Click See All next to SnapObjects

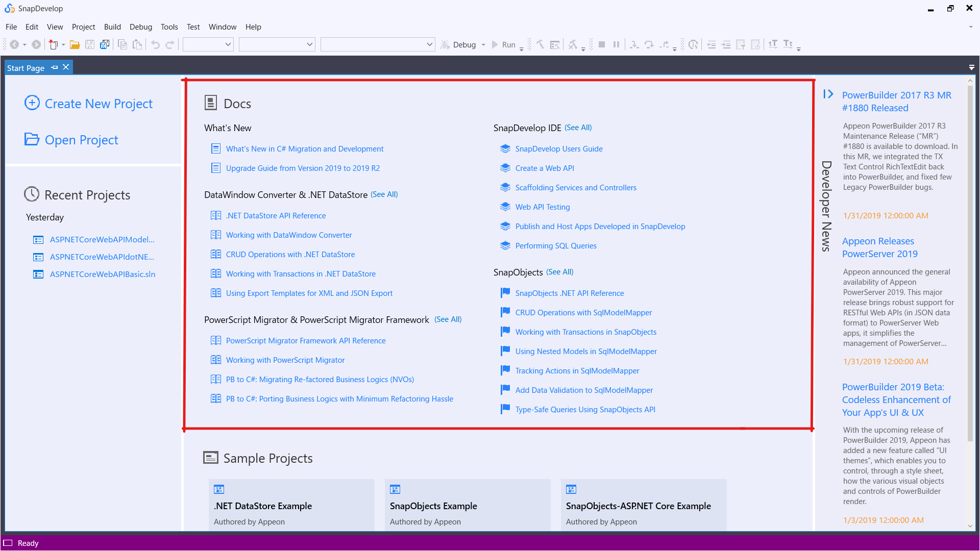(559, 272)
